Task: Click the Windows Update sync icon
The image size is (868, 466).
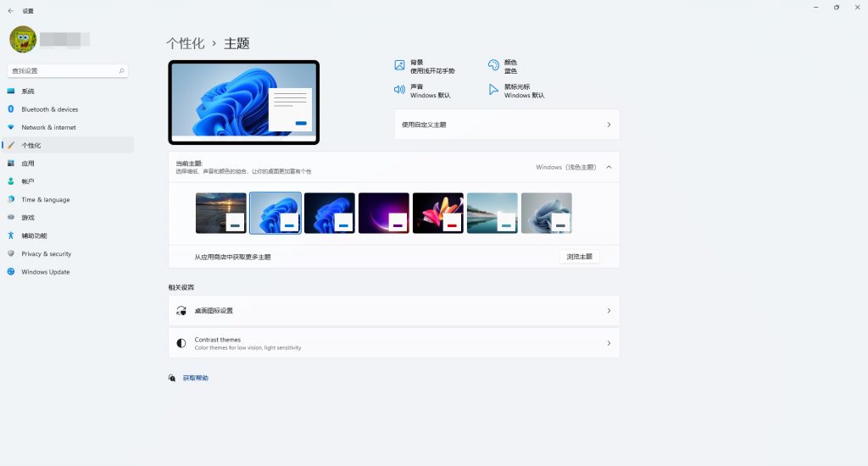Action: tap(10, 272)
